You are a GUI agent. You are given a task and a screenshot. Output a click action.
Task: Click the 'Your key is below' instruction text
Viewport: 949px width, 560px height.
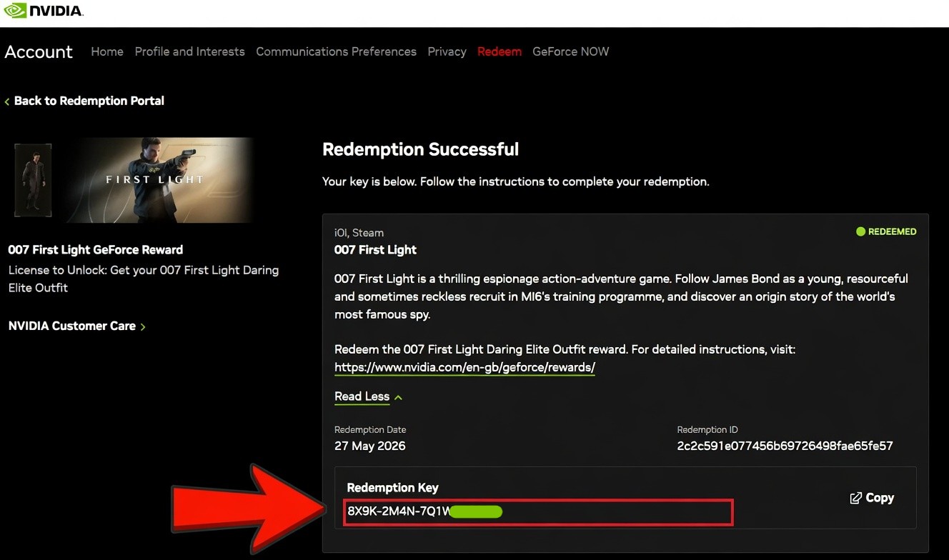click(516, 181)
